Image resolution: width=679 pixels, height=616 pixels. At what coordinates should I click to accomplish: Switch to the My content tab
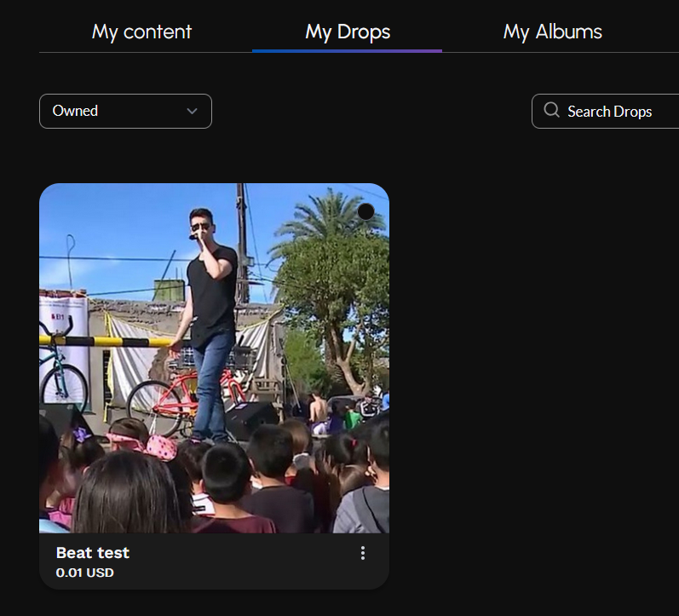[141, 32]
